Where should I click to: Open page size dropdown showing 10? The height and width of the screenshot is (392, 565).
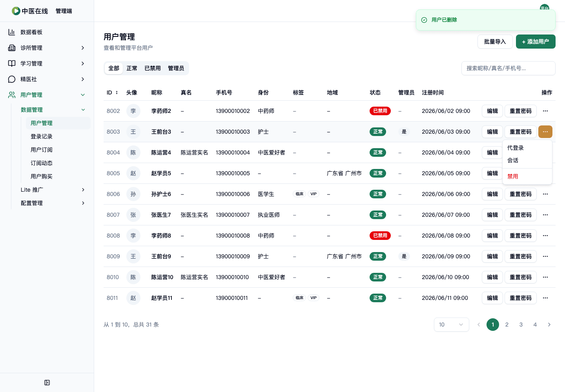(452, 325)
